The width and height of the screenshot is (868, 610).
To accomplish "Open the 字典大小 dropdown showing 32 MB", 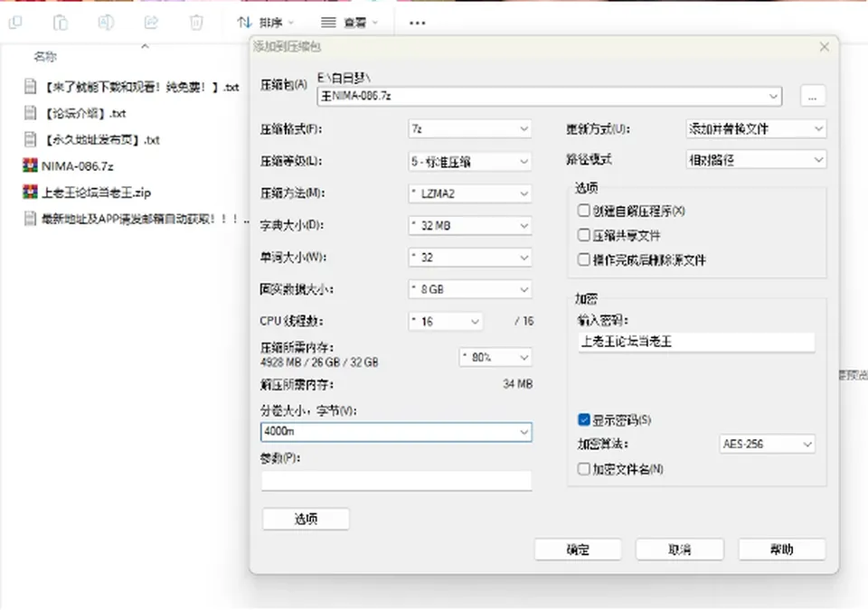I will (470, 225).
